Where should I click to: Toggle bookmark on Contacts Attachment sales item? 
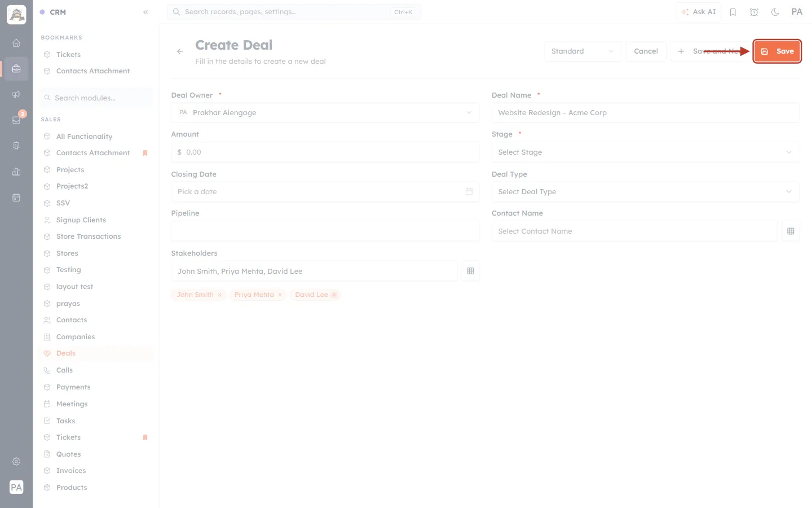(145, 153)
